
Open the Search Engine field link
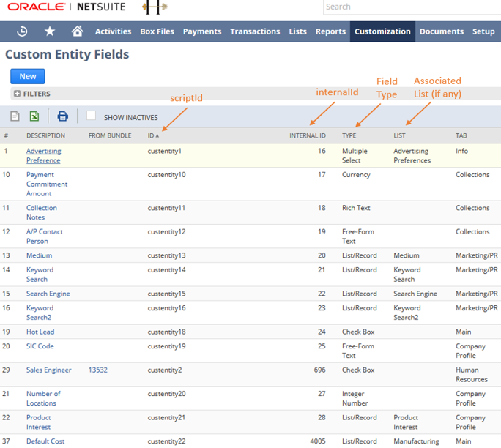pyautogui.click(x=48, y=294)
